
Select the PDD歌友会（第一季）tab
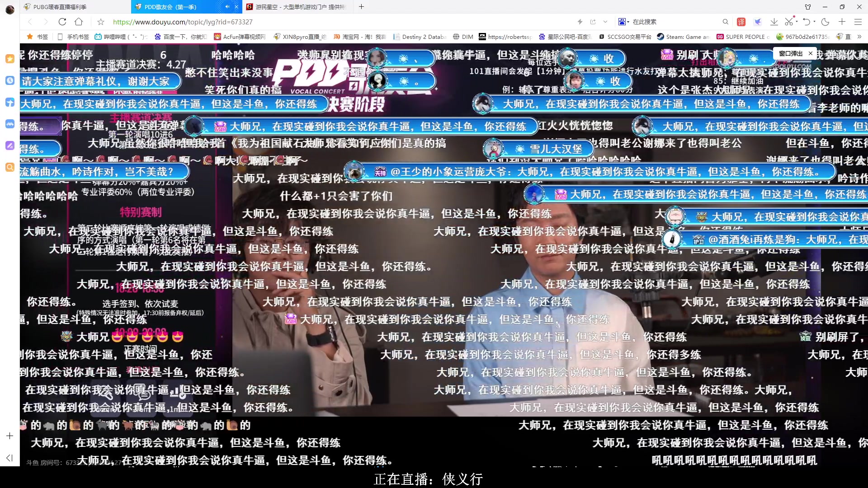click(186, 7)
